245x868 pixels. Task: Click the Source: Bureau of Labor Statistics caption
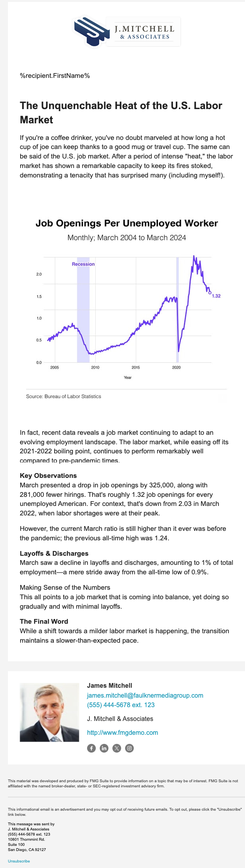point(63,396)
